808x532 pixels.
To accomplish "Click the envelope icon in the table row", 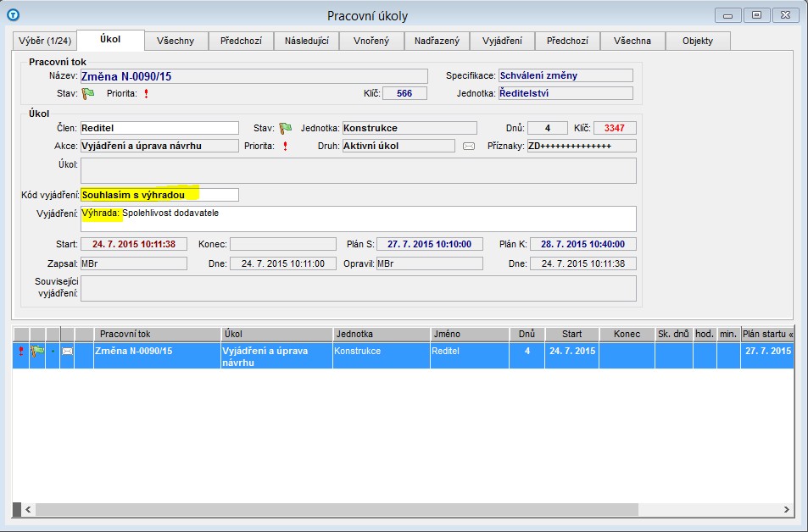I will tap(68, 352).
